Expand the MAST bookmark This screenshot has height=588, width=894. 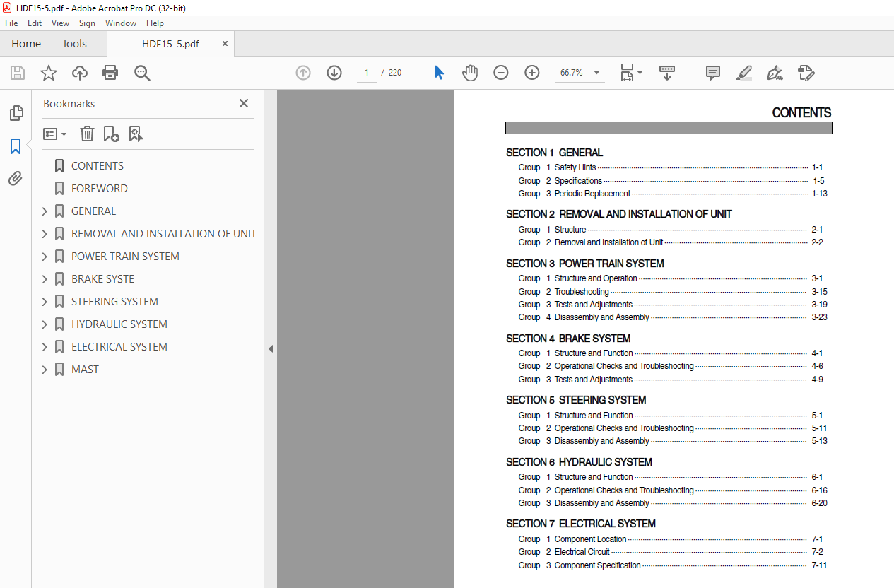click(x=45, y=370)
